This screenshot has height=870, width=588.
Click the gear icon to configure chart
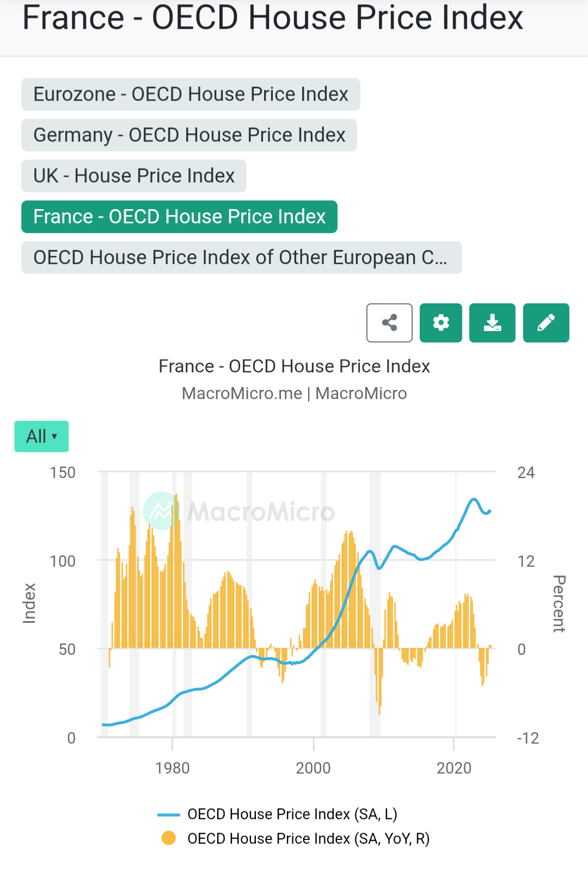[x=440, y=323]
